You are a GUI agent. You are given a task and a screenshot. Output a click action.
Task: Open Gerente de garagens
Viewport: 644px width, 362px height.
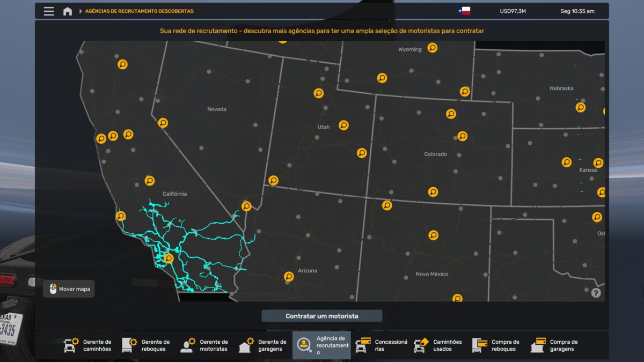tap(263, 345)
